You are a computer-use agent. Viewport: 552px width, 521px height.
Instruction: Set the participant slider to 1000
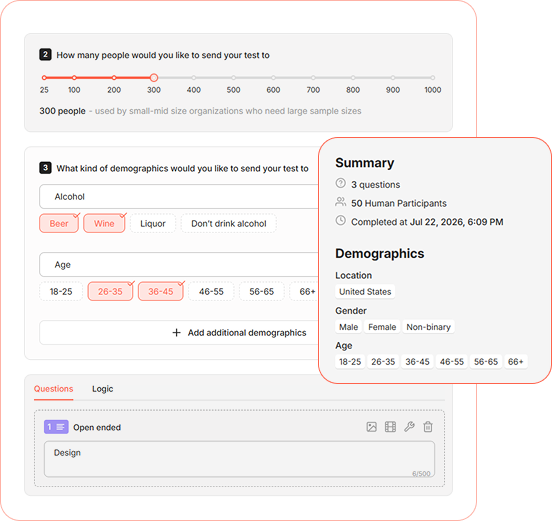(x=433, y=77)
